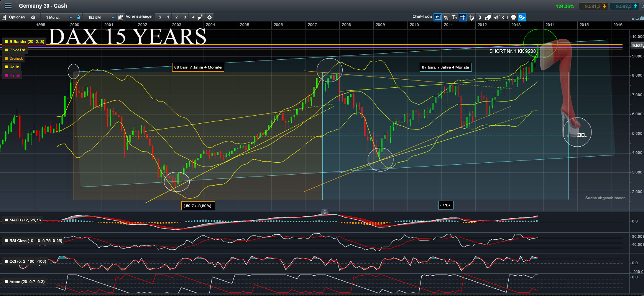The image size is (644, 296).
Task: Click the Optionen list icon
Action: tap(4, 17)
